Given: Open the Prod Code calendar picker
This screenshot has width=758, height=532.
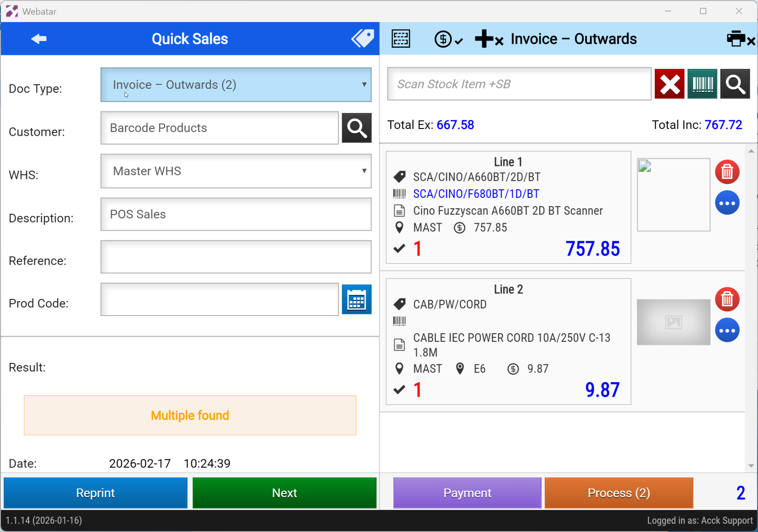Looking at the screenshot, I should coord(356,300).
